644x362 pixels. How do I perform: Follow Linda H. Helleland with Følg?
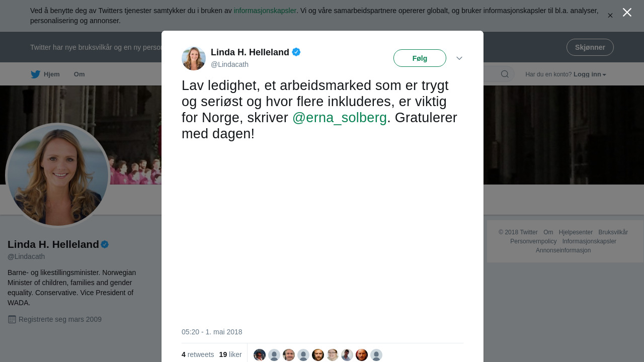420,58
